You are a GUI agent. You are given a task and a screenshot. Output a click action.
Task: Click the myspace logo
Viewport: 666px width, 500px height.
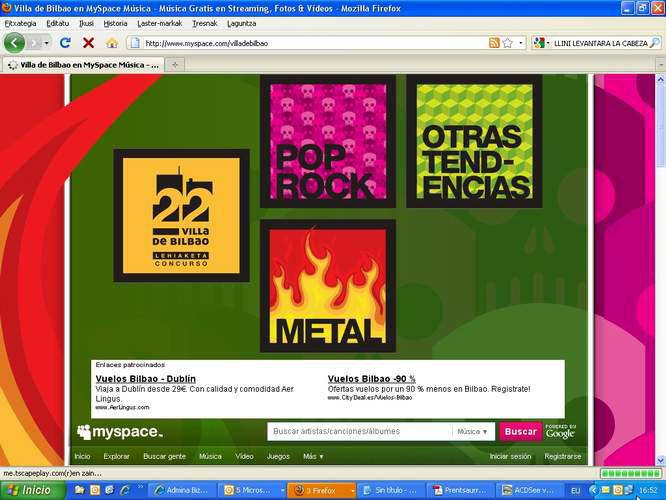[120, 432]
